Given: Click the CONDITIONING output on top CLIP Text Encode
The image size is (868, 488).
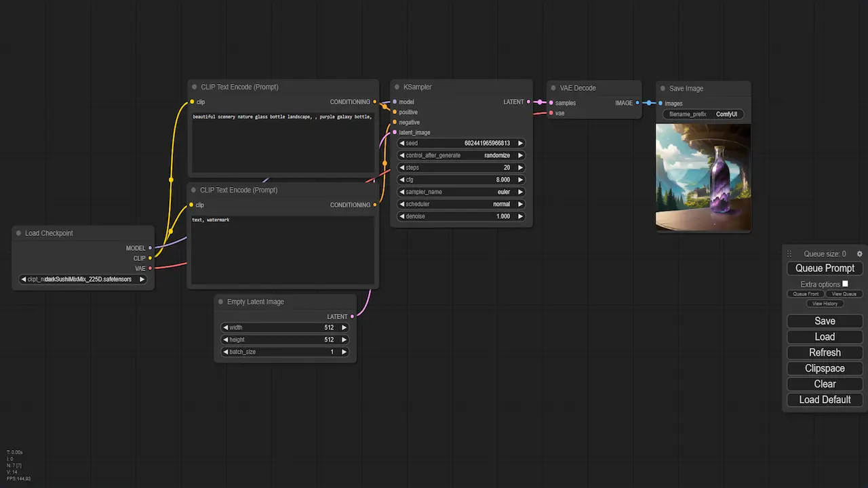Looking at the screenshot, I should pyautogui.click(x=374, y=102).
